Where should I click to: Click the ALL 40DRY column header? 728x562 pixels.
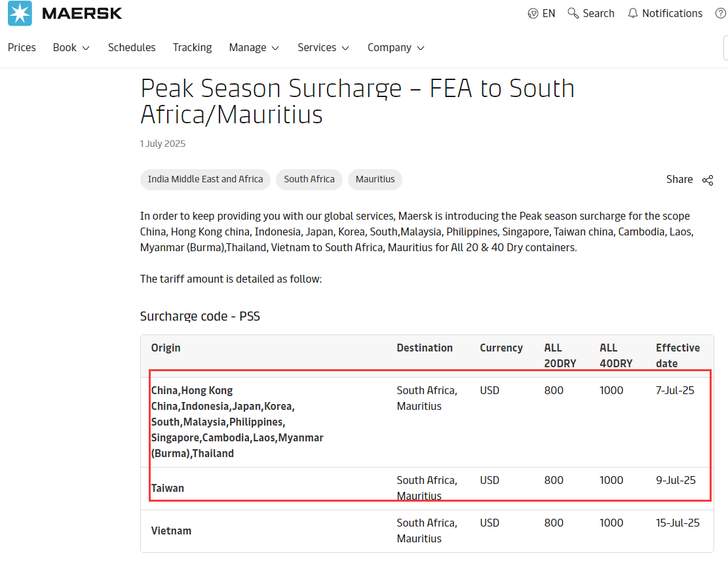click(x=616, y=355)
